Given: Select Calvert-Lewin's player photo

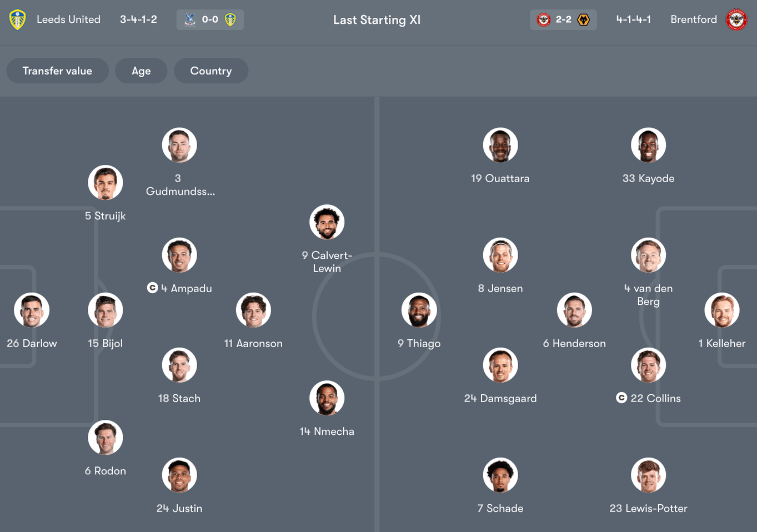Looking at the screenshot, I should coord(327,222).
